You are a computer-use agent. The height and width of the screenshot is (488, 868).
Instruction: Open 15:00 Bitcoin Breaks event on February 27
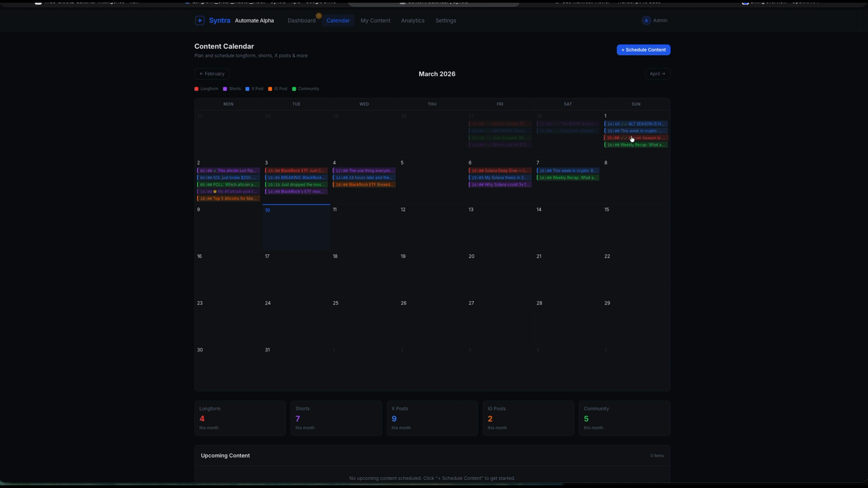(500, 124)
